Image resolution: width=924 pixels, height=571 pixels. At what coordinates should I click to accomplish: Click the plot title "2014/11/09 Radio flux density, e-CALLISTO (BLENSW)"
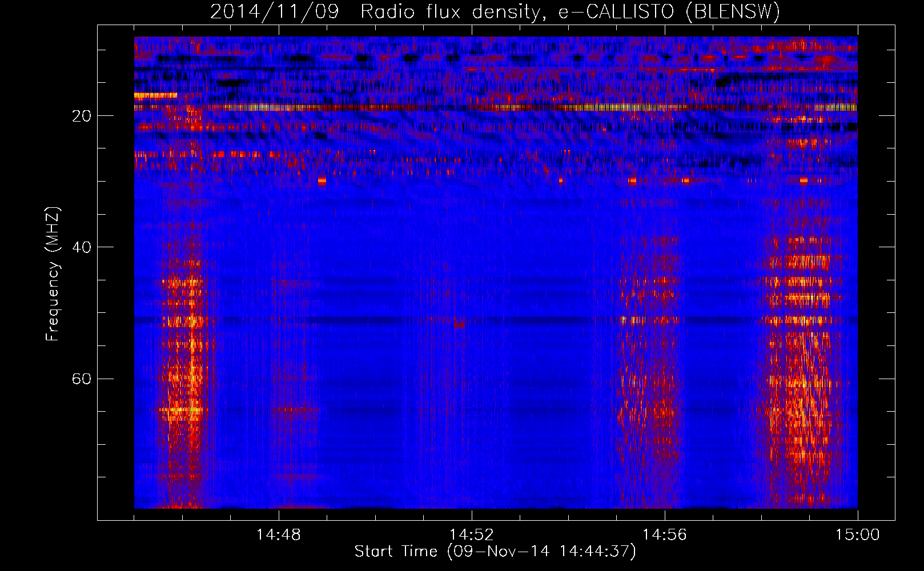(x=495, y=12)
